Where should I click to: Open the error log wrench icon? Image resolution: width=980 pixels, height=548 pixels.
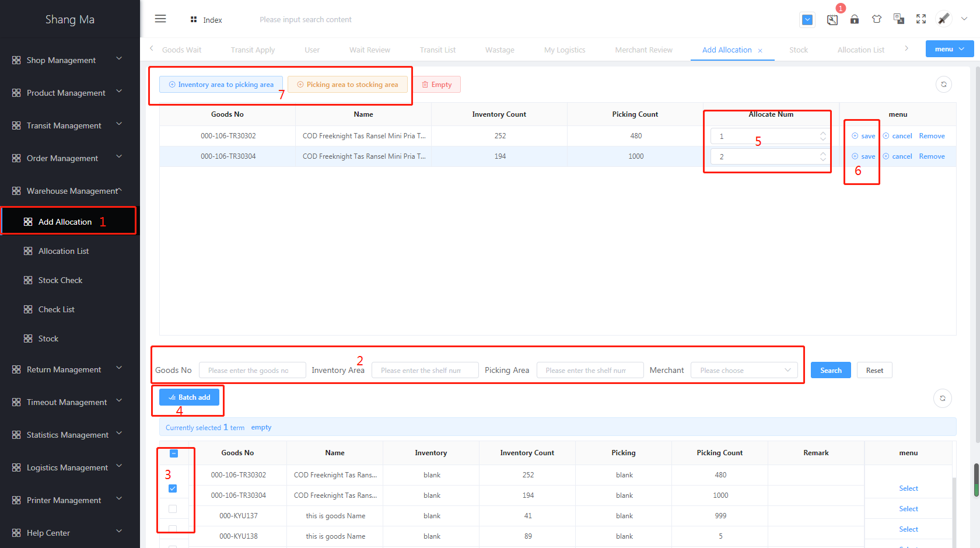[832, 20]
